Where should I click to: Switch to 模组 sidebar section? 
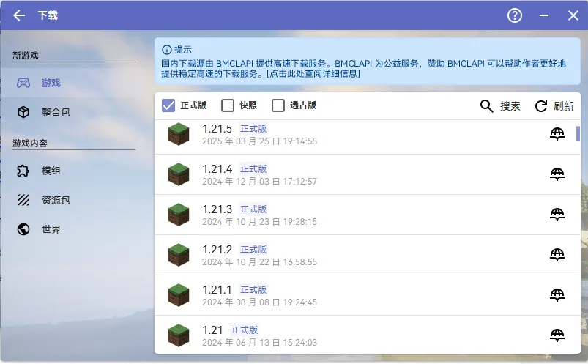tap(51, 171)
